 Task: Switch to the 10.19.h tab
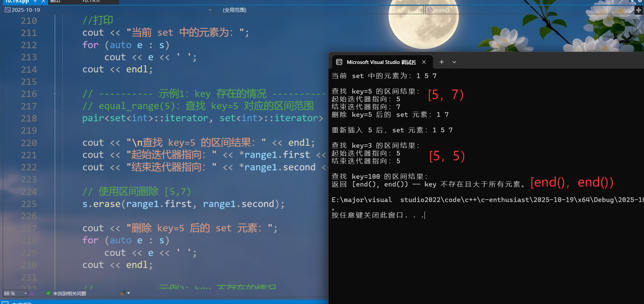click(x=91, y=2)
